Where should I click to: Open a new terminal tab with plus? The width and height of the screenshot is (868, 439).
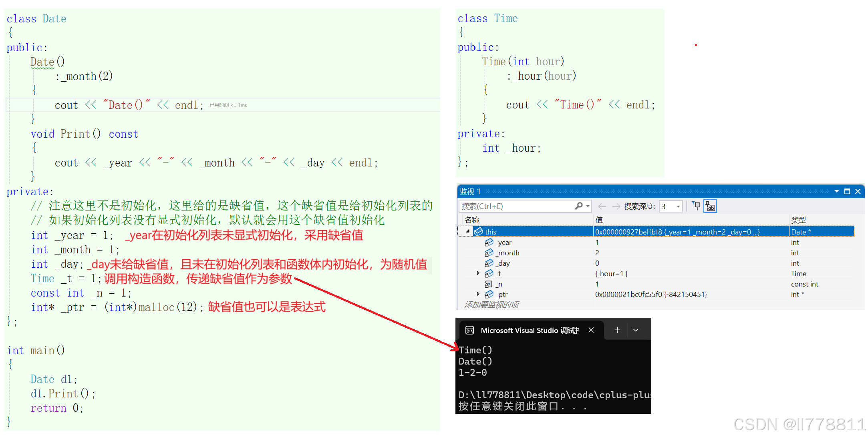pos(617,330)
